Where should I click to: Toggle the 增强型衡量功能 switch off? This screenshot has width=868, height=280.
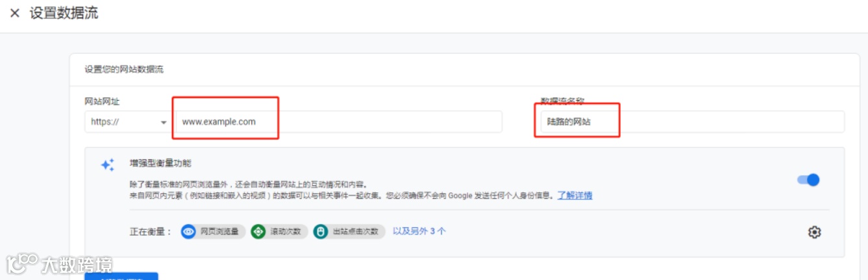[809, 180]
